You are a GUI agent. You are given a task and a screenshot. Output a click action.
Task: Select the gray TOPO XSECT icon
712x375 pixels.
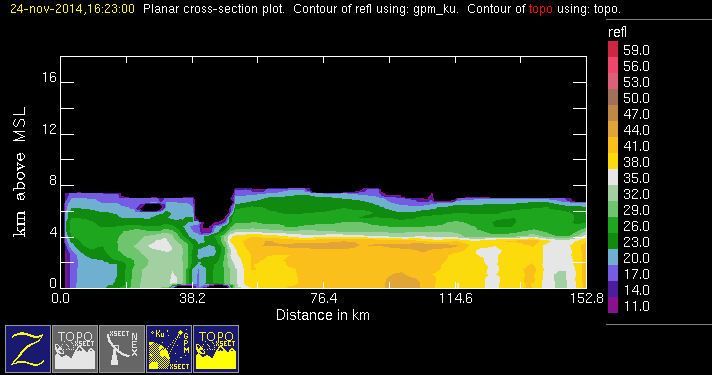[75, 349]
